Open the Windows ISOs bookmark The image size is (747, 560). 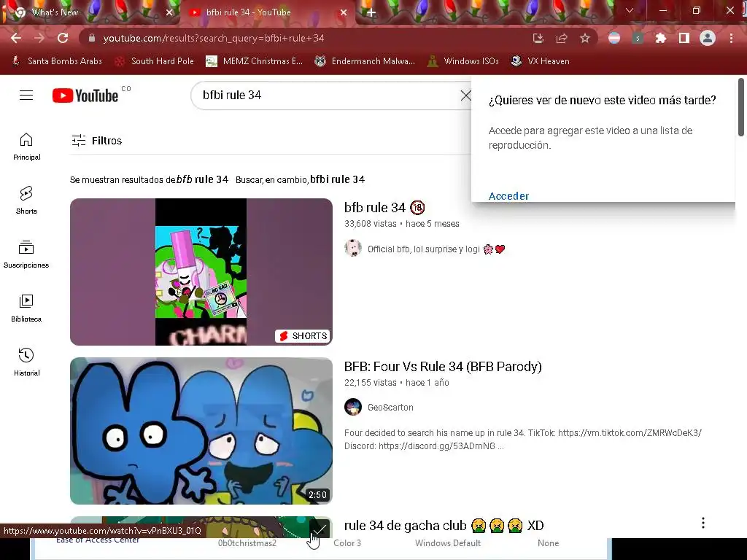463,61
